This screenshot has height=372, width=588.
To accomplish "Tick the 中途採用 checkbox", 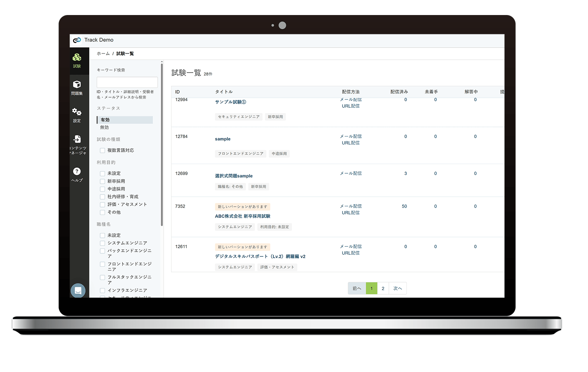I will pos(102,189).
